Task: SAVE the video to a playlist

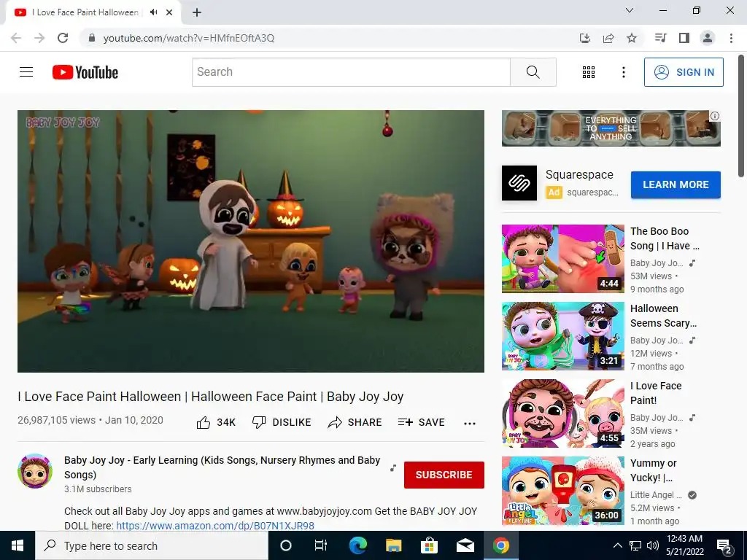Action: click(421, 422)
